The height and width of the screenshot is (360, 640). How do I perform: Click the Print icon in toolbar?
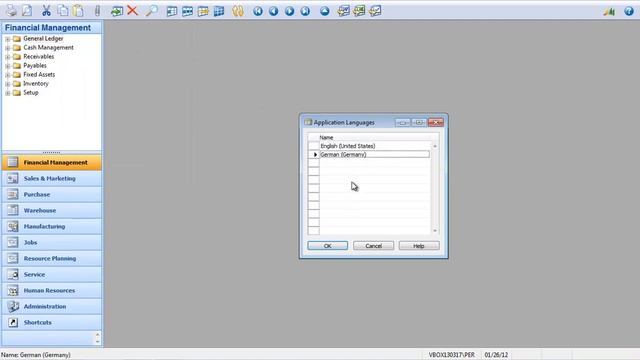pos(11,11)
